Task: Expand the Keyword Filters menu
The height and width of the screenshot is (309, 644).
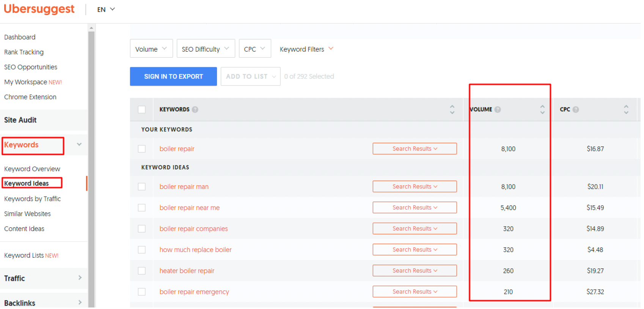Action: tap(306, 49)
